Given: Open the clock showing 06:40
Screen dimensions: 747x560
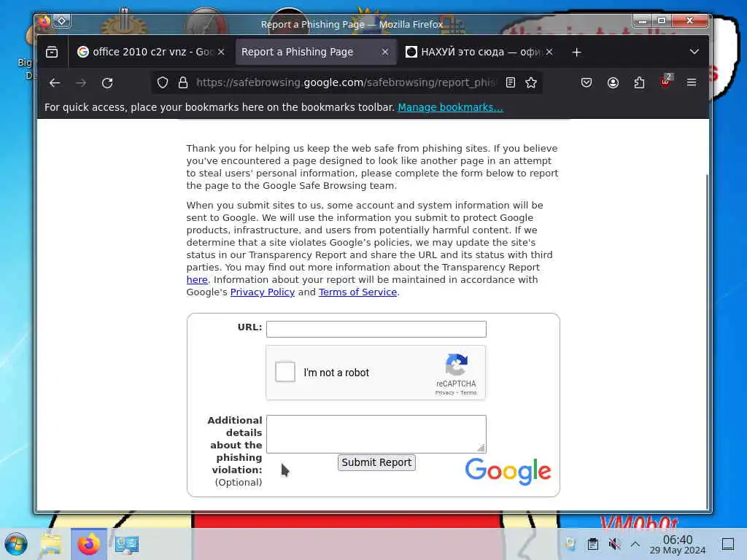Looking at the screenshot, I should click(x=678, y=544).
